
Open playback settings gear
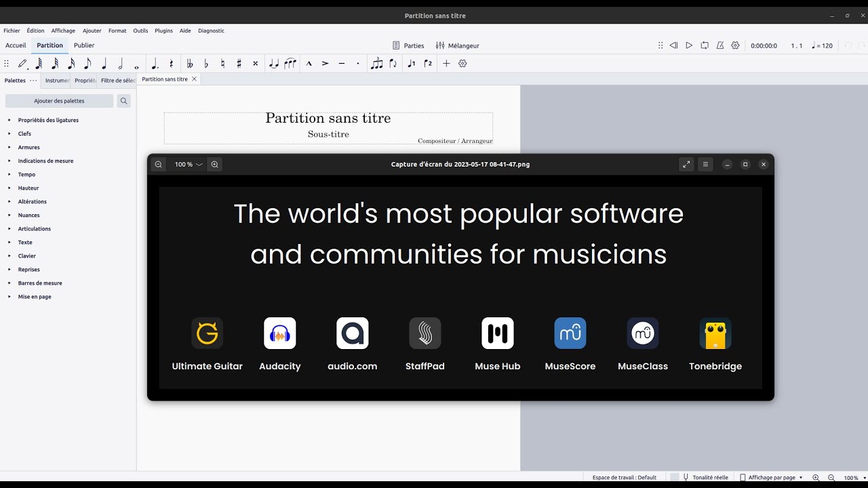(735, 45)
